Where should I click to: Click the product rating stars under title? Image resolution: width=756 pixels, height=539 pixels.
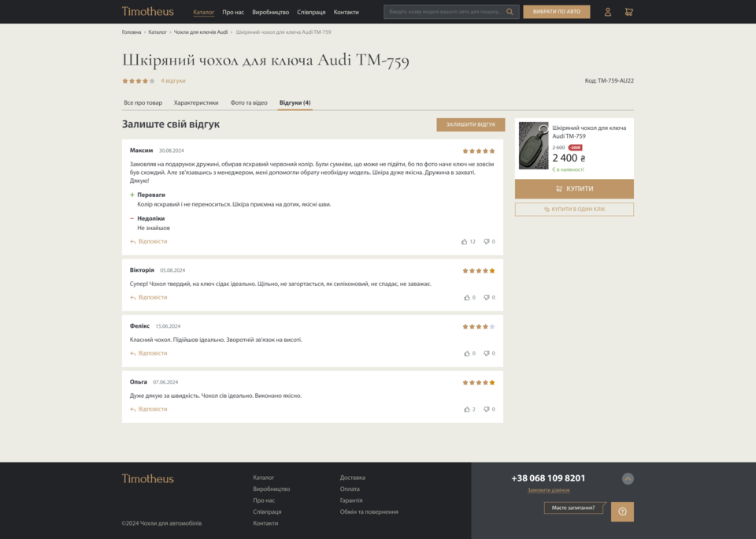coord(139,81)
